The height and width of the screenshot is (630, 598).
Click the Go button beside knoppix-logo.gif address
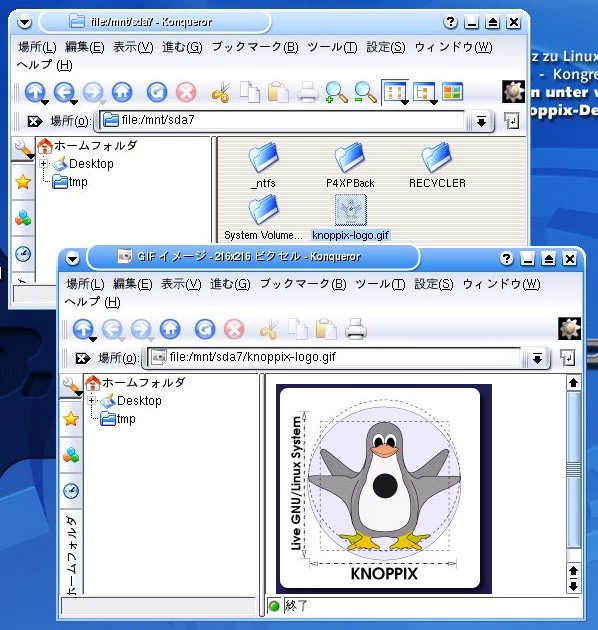pyautogui.click(x=567, y=357)
